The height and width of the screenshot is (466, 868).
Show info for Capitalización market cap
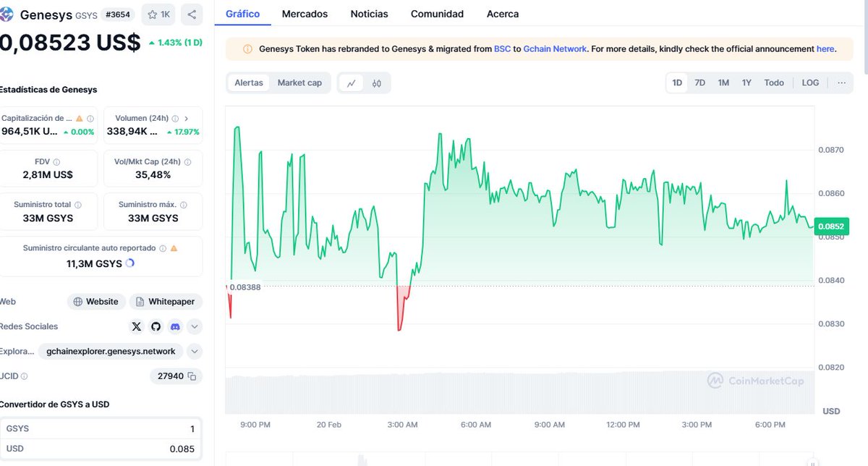[x=90, y=119]
